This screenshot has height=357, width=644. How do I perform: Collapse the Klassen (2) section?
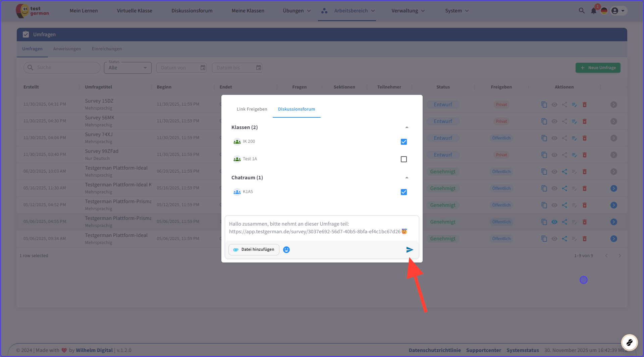point(407,127)
